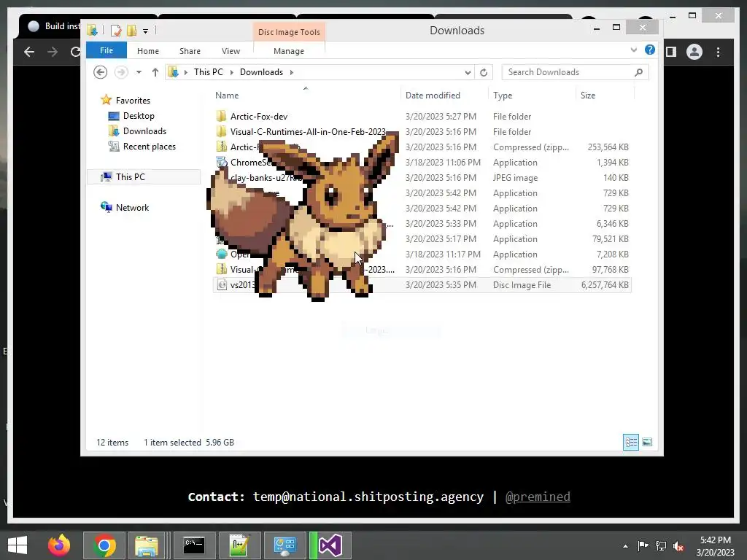Click the Properties icon in quick access toolbar
Viewport: 747px width, 560px height.
tap(116, 31)
